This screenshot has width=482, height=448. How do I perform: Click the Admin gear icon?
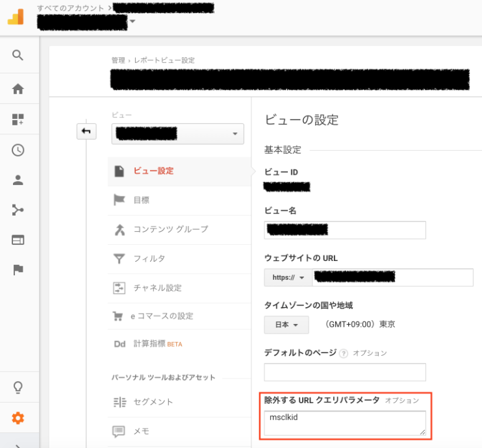click(x=18, y=418)
